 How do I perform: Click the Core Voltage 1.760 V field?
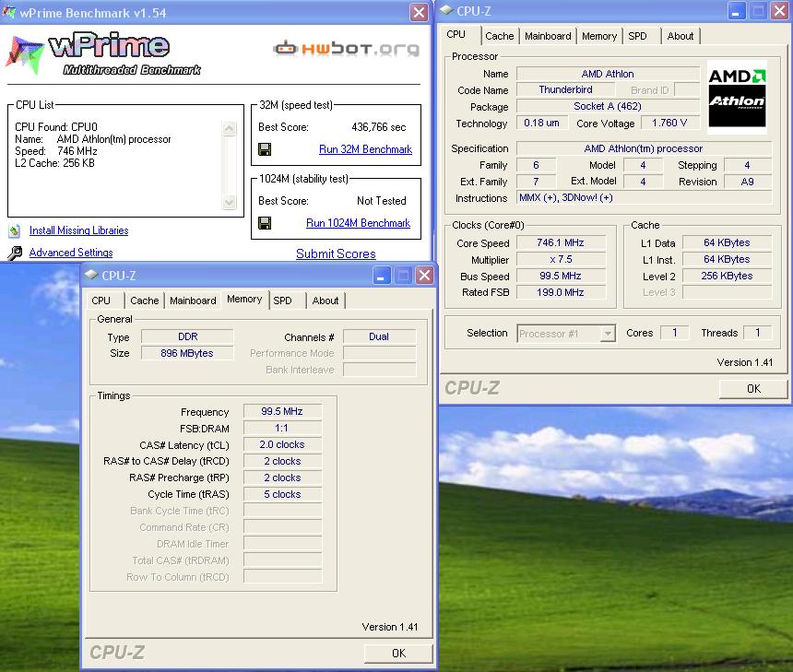click(669, 123)
